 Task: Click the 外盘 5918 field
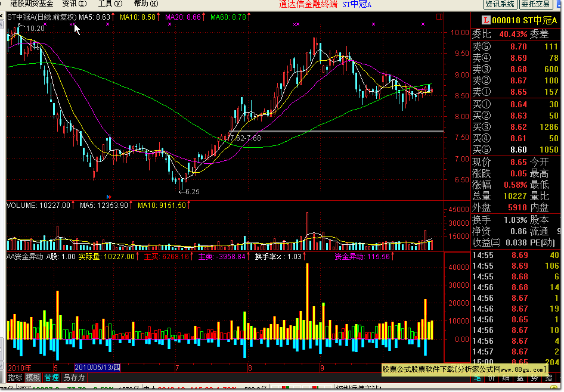coord(499,207)
